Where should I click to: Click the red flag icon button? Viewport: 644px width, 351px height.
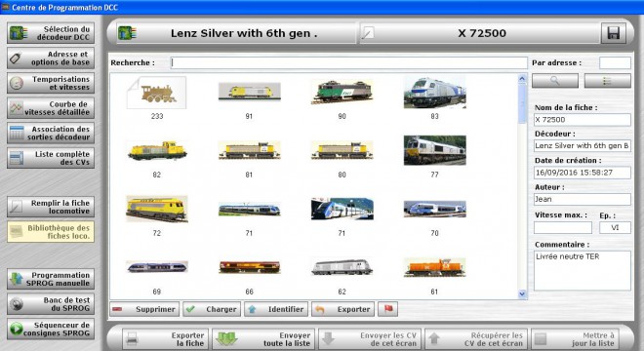388,309
